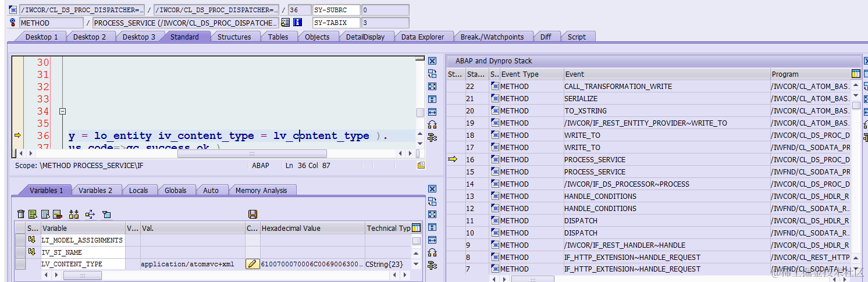Click line number 36 in source editor
The height and width of the screenshot is (282, 868).
[43, 135]
